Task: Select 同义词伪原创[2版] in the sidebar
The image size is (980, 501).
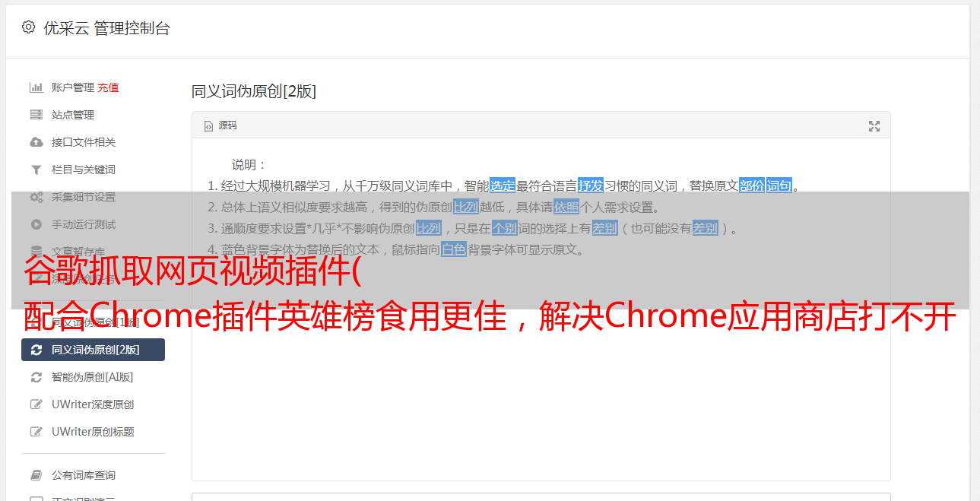Action: (x=93, y=350)
